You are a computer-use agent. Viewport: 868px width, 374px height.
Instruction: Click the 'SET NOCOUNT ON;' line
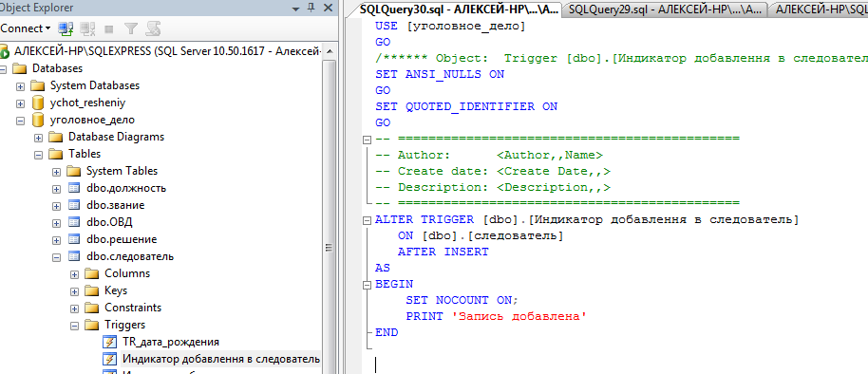pyautogui.click(x=462, y=300)
